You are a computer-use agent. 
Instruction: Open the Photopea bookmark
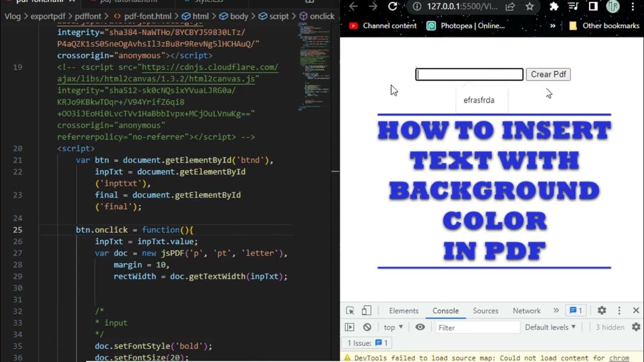[x=465, y=26]
